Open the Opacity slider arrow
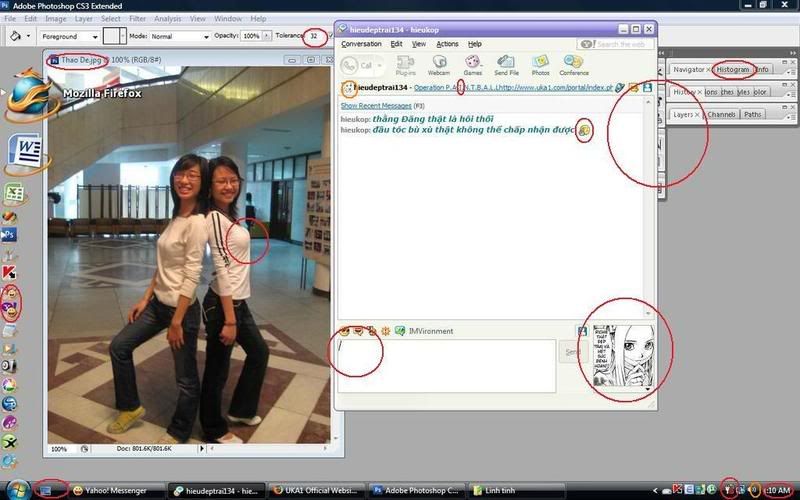This screenshot has height=500, width=800. coord(266,36)
